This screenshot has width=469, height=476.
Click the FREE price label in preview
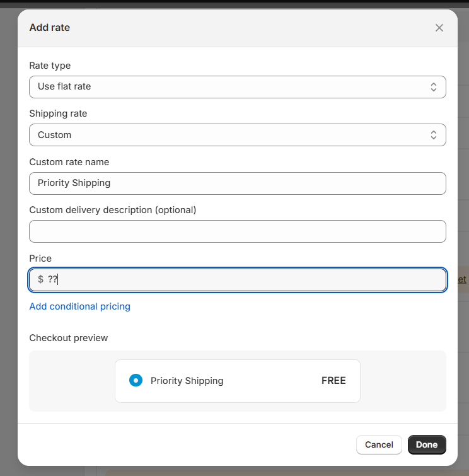click(333, 380)
